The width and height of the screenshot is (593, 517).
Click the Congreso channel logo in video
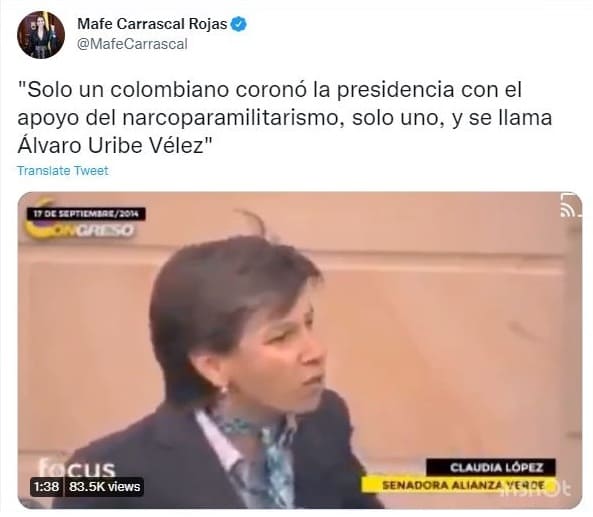[x=81, y=228]
